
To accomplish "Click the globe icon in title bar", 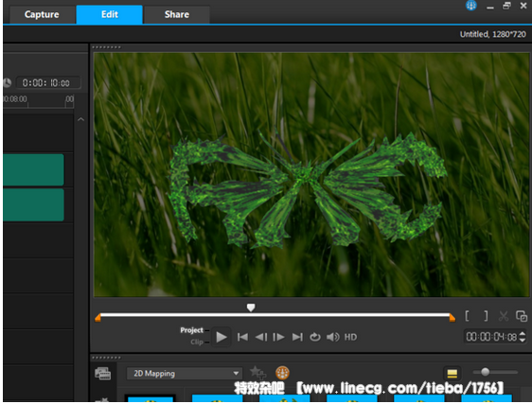I will click(471, 5).
